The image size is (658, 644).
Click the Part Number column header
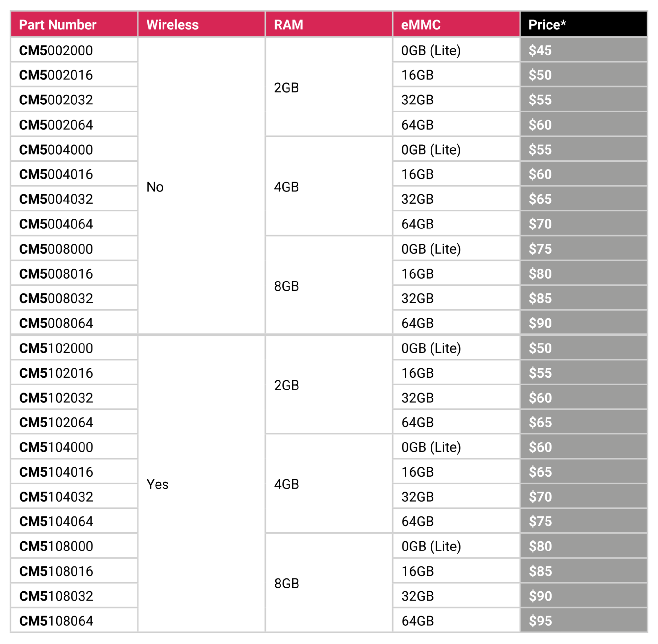click(x=58, y=25)
